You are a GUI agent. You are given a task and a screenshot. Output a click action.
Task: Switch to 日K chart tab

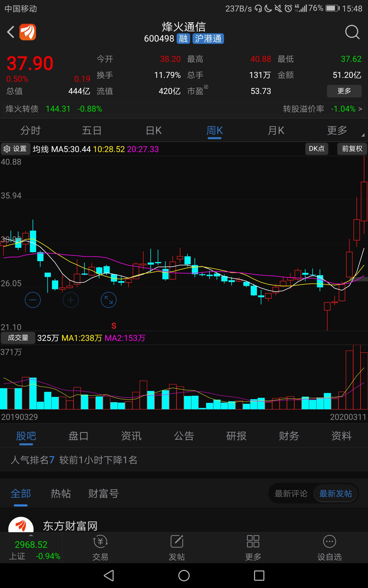pyautogui.click(x=154, y=130)
